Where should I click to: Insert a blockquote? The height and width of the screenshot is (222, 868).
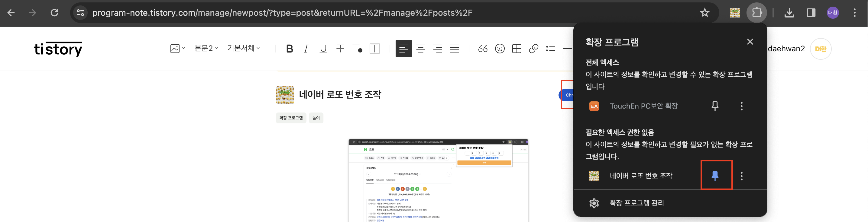point(483,49)
